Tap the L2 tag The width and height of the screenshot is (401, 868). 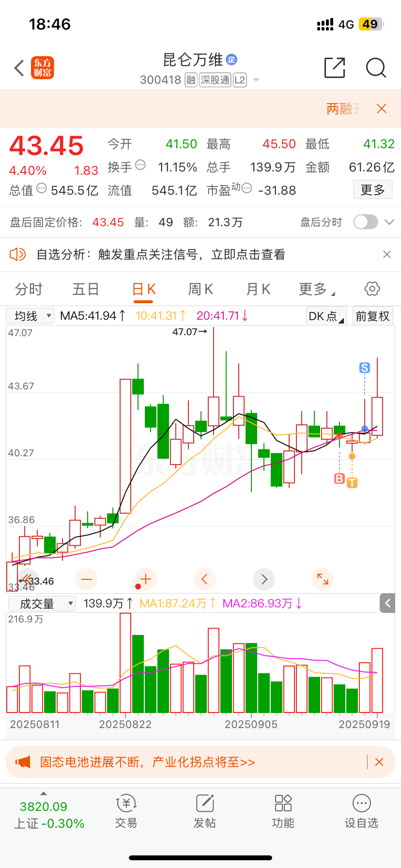240,80
